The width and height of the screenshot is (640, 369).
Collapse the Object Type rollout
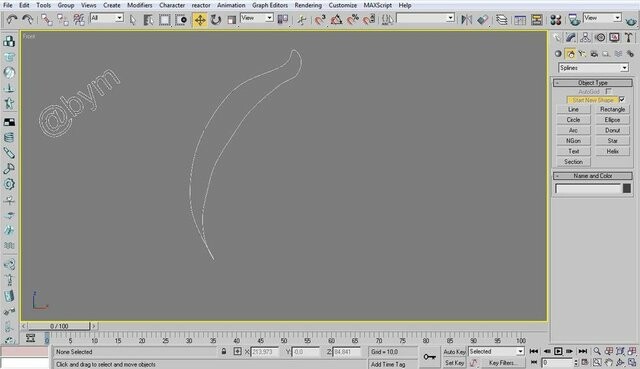click(593, 82)
